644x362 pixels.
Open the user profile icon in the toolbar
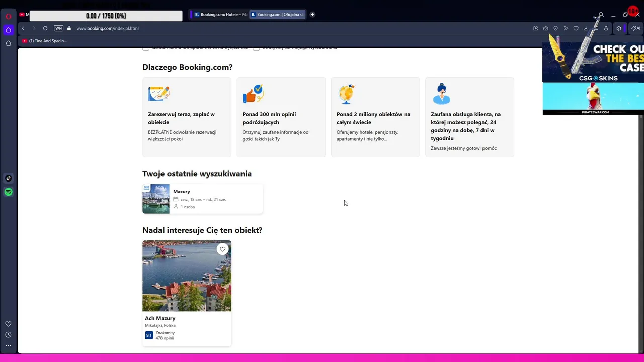606,28
